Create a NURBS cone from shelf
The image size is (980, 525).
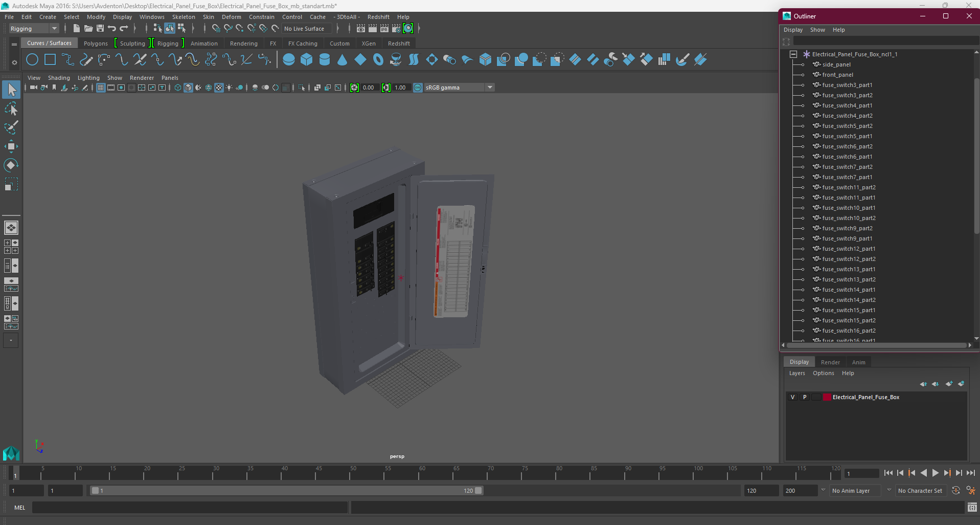click(343, 60)
